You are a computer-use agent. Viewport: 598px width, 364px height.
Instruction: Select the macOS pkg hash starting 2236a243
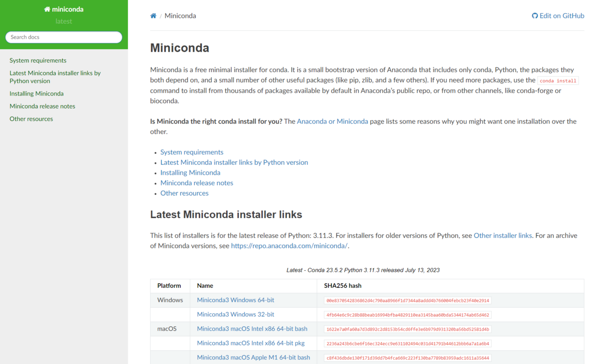point(408,344)
